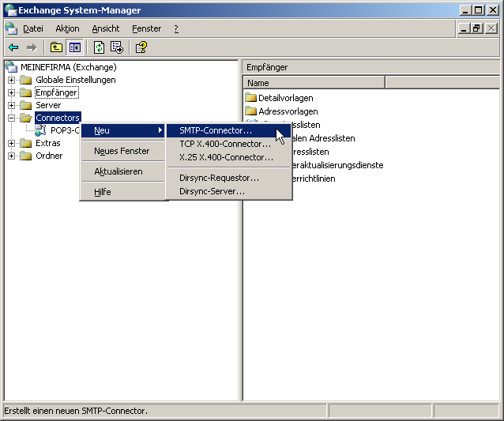Click the Detailvorlagen list entry

(285, 98)
